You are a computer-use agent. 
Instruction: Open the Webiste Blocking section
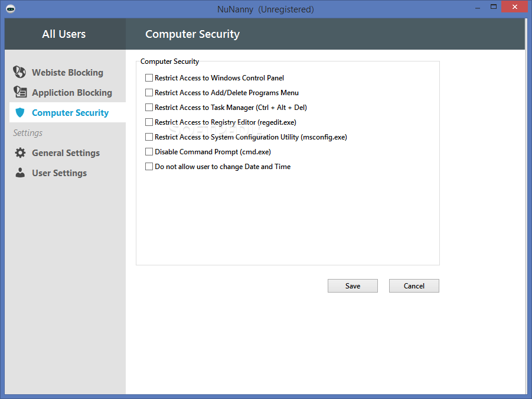click(67, 72)
